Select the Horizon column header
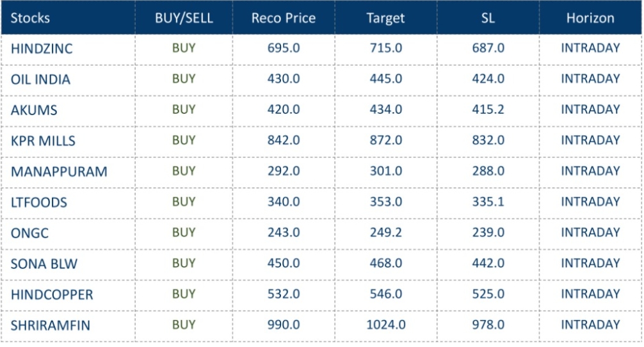Screen dimensions: 644x347 (590, 18)
